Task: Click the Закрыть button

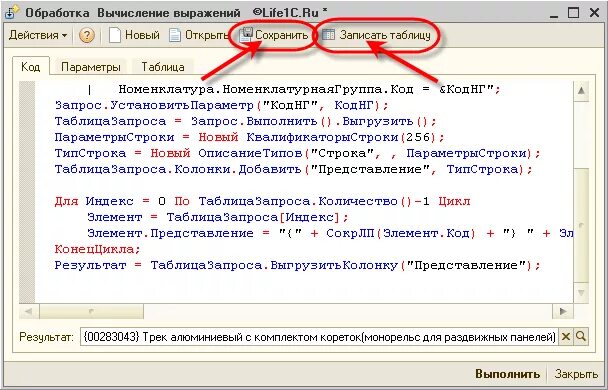Action: [x=576, y=374]
